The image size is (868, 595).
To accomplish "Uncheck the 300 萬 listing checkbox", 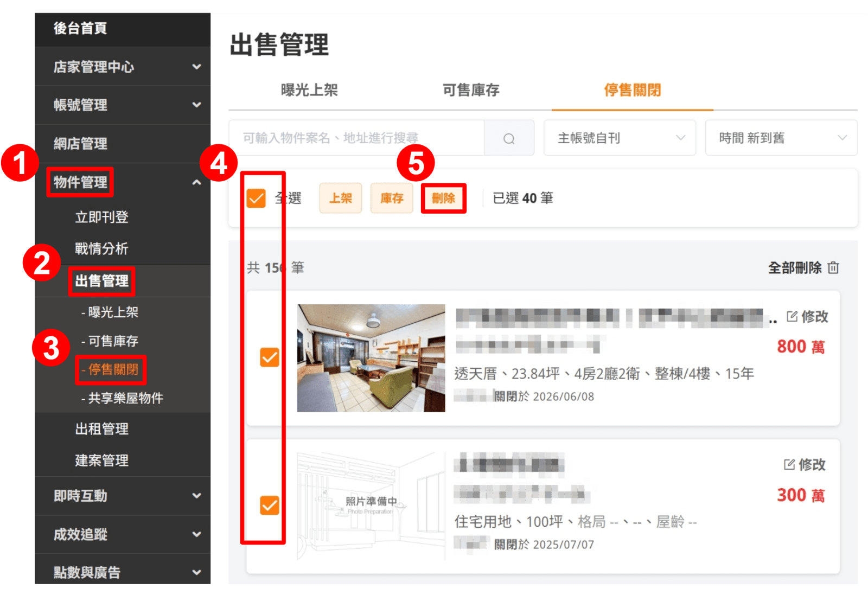I will pyautogui.click(x=270, y=505).
